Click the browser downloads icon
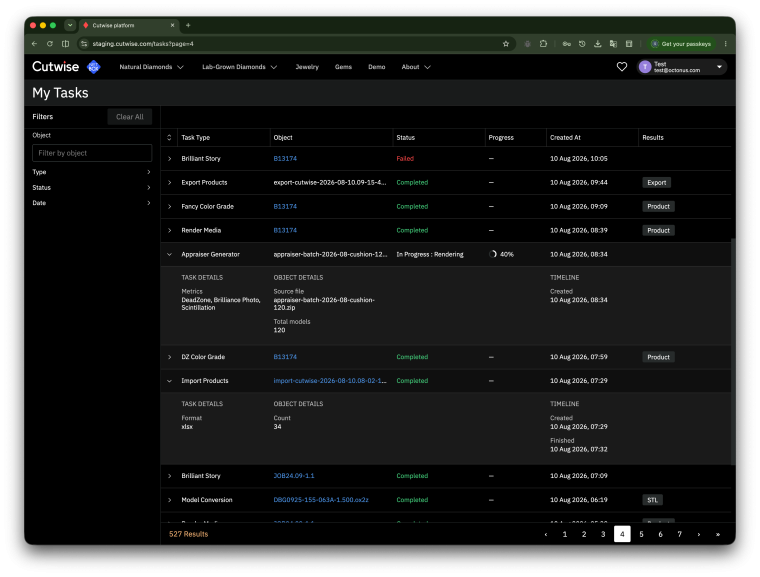Image resolution: width=760 pixels, height=577 pixels. (x=598, y=44)
